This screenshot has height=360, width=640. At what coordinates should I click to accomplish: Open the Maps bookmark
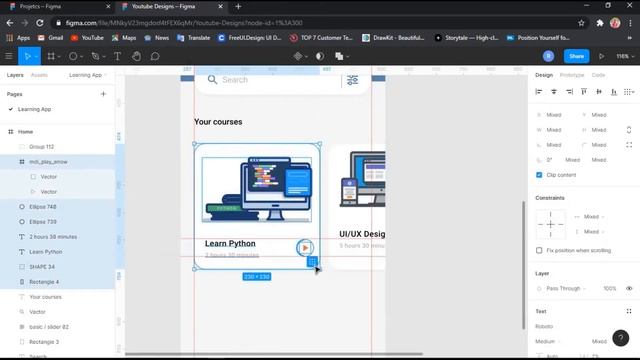[x=124, y=38]
